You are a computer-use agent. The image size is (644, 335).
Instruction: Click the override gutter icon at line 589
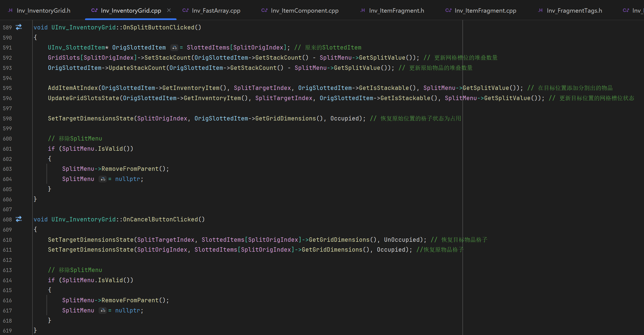pyautogui.click(x=19, y=27)
